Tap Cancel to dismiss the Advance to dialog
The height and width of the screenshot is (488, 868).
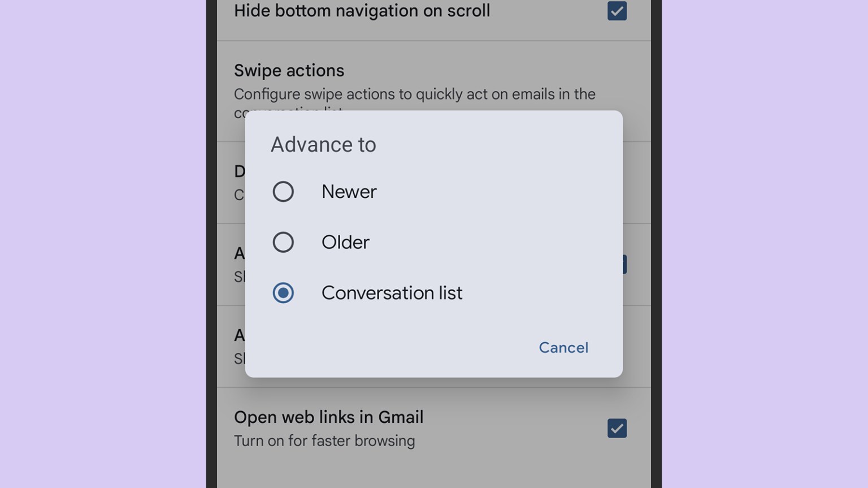(x=563, y=347)
